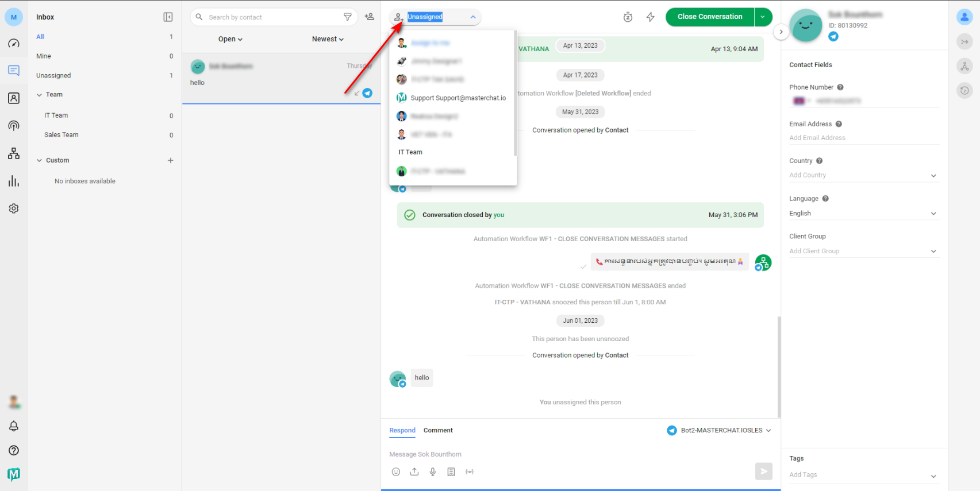This screenshot has width=980, height=491.
Task: Select the Unassigned inbox
Action: (x=105, y=75)
